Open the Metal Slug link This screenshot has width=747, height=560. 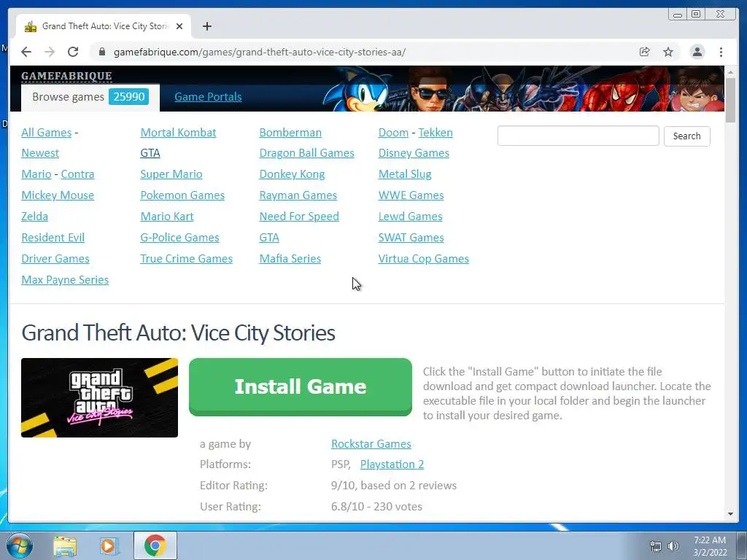point(405,174)
